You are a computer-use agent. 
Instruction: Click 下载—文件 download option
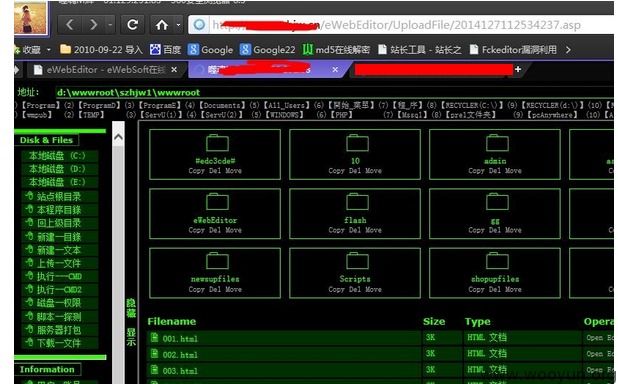[x=60, y=343]
